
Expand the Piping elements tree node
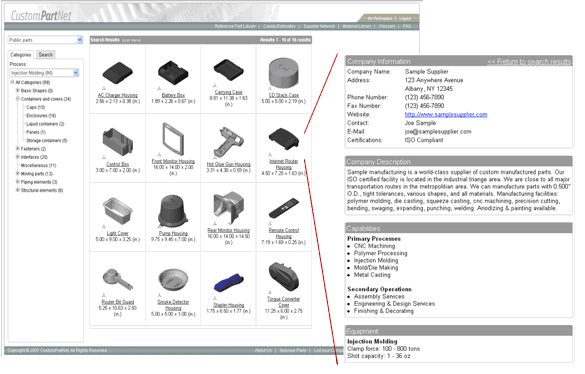[x=18, y=182]
